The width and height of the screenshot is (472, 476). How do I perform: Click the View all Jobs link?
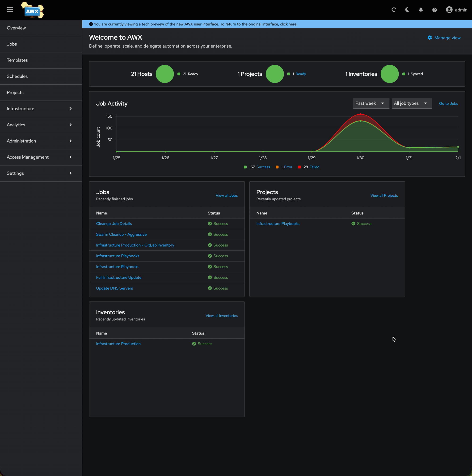pos(226,195)
